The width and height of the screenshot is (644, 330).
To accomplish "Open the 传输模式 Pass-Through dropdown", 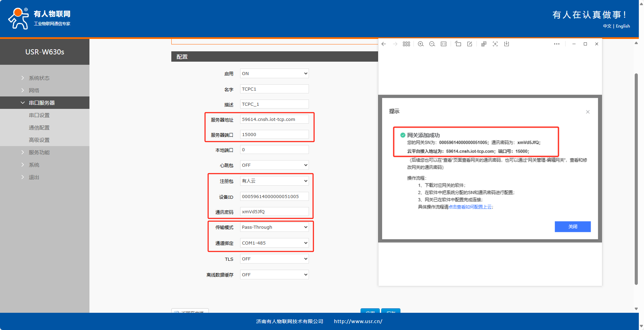I will click(x=274, y=227).
